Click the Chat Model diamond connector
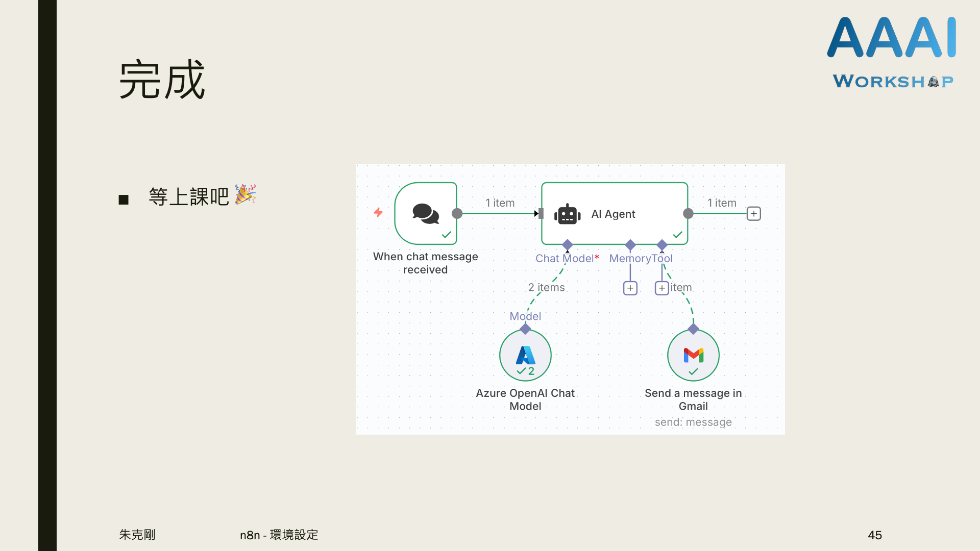 tap(567, 244)
